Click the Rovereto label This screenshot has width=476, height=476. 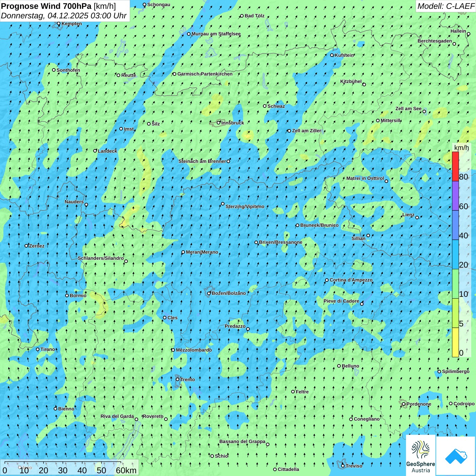click(153, 416)
